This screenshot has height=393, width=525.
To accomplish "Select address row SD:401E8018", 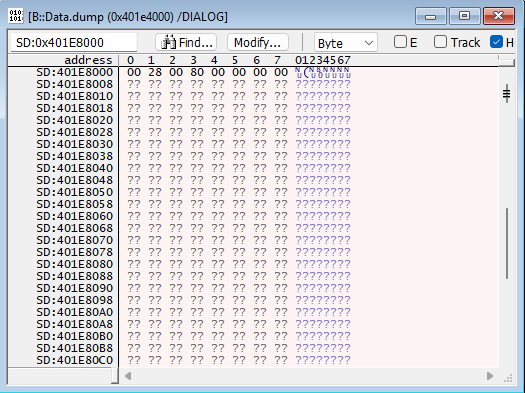I will tap(75, 108).
